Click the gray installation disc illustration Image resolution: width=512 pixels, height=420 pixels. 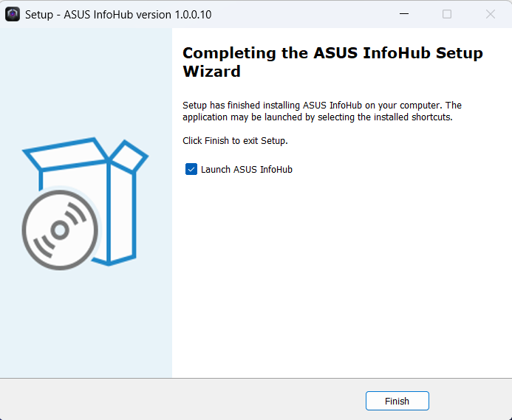coord(60,230)
